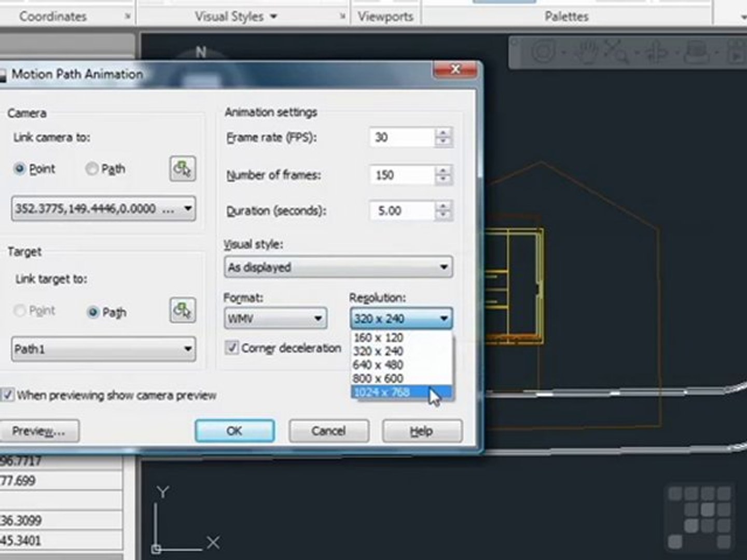Uncheck When previewing show camera preview
Image resolution: width=747 pixels, height=560 pixels.
pos(7,395)
